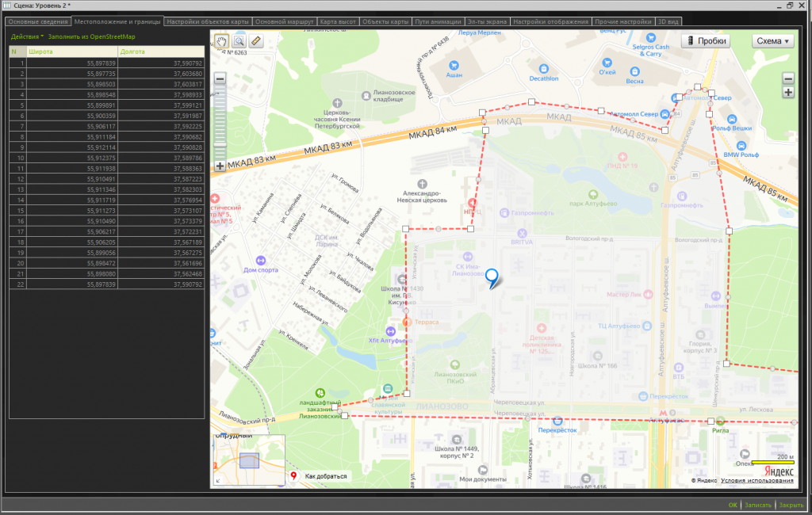Click the slider handle on the left zoom scale
The image size is (812, 515).
pos(220,144)
